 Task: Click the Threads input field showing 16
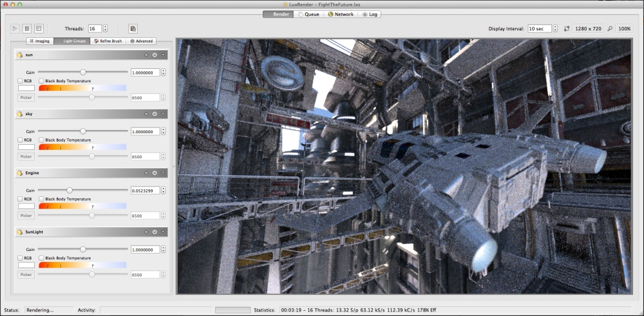(95, 29)
